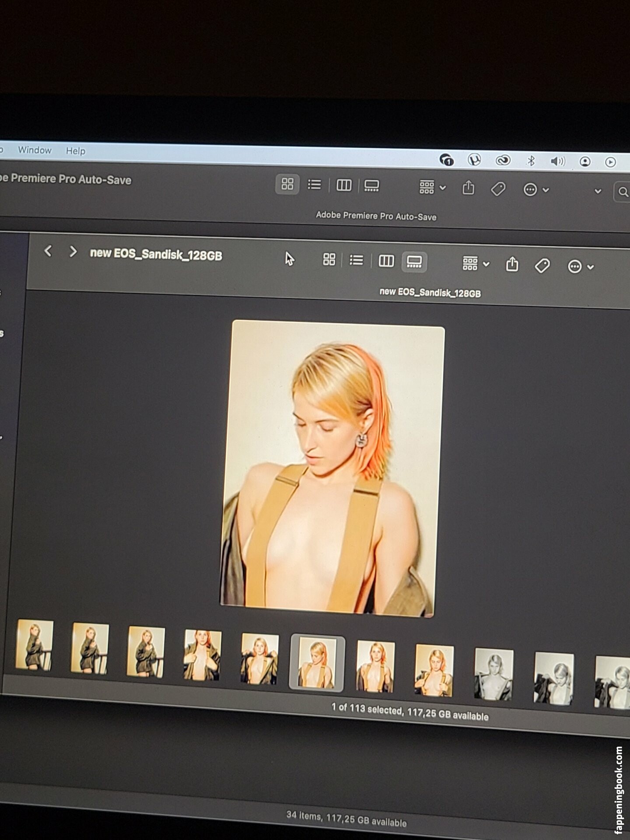Click Share icon in Premiere Pro Auto-Save window

[x=468, y=188]
